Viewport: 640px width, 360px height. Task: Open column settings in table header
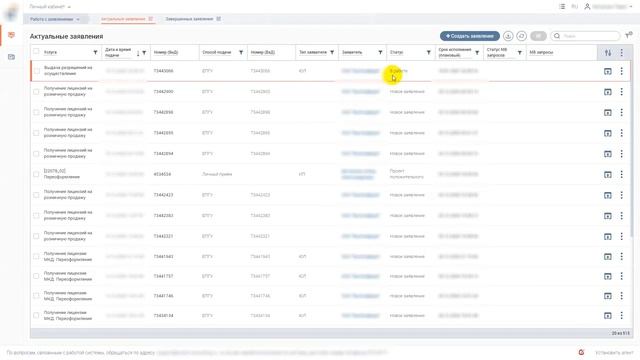(x=608, y=53)
